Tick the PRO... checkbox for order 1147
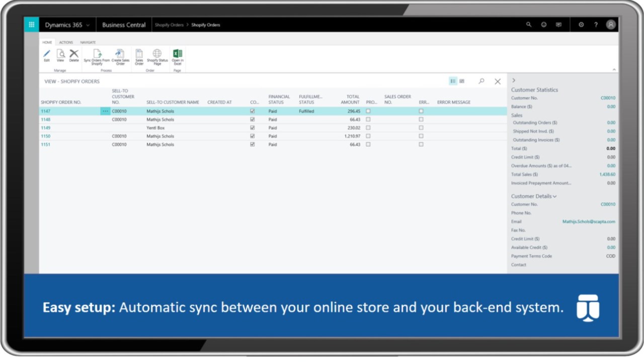Image resolution: width=644 pixels, height=362 pixels. pyautogui.click(x=368, y=111)
